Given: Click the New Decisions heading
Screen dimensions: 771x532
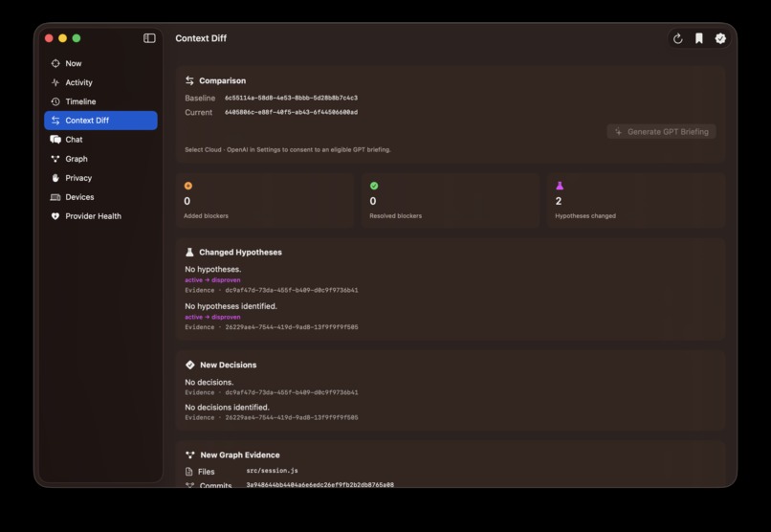Looking at the screenshot, I should click(229, 365).
